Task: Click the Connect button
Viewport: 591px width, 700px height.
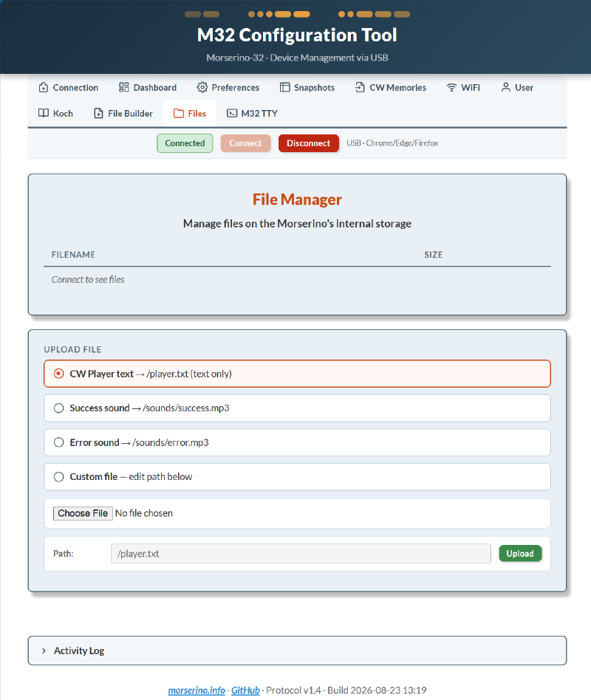Action: [245, 143]
